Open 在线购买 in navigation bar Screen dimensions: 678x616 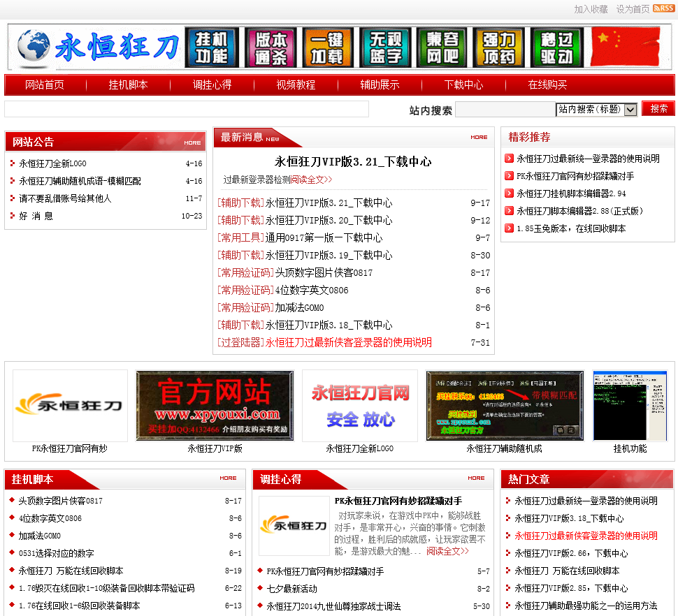pyautogui.click(x=548, y=85)
